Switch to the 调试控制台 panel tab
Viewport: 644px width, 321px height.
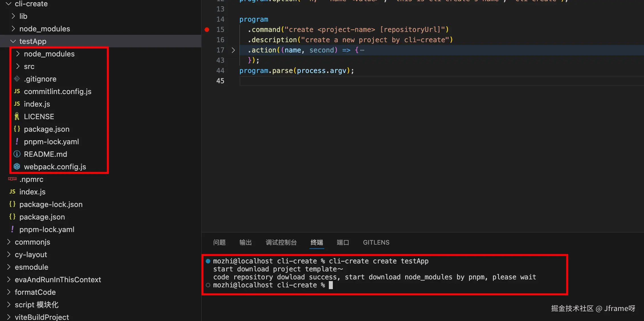pos(281,242)
